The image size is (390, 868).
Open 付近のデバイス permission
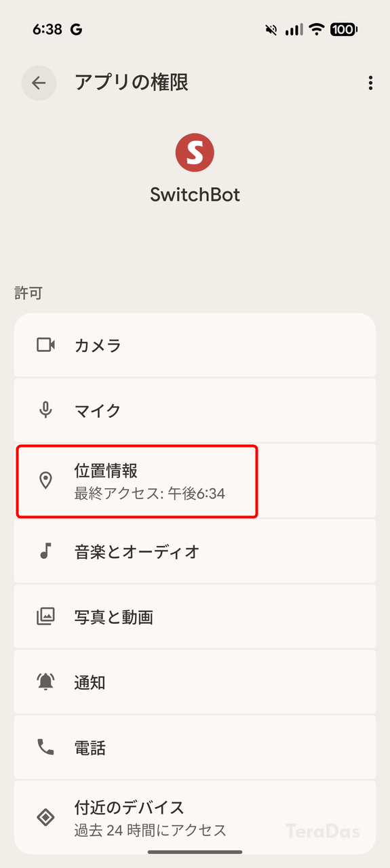[195, 818]
